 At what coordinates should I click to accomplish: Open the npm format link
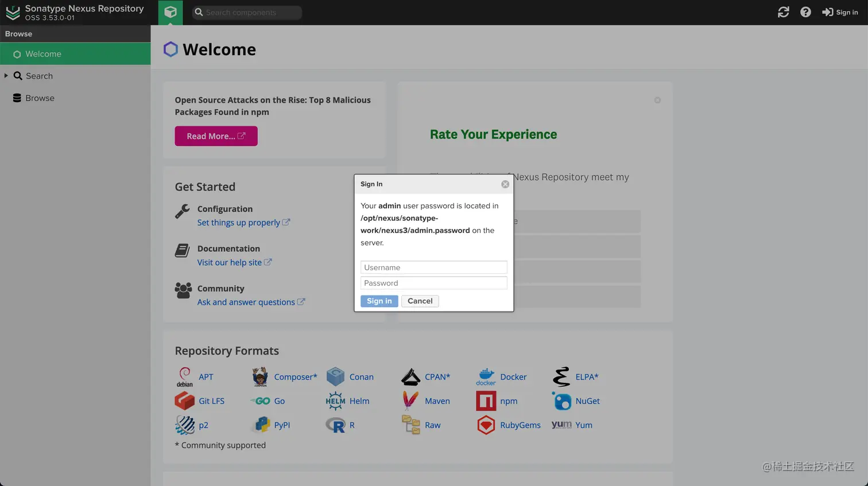point(509,401)
